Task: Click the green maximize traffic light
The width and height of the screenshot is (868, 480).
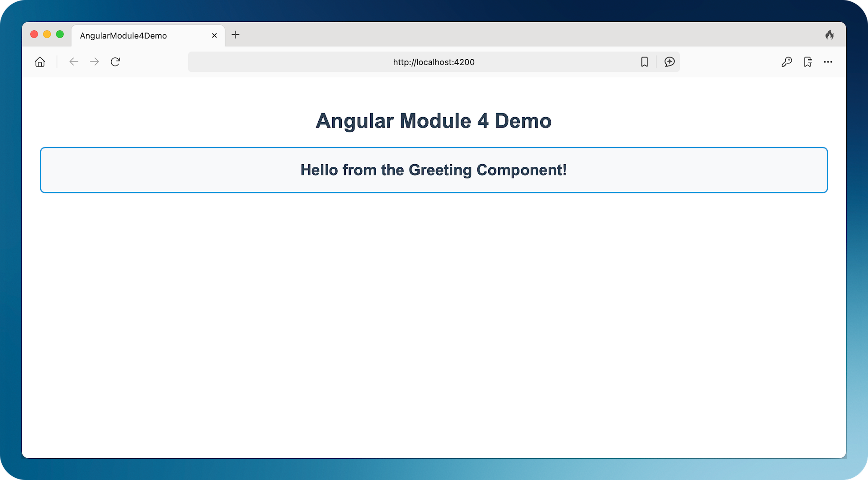Action: pyautogui.click(x=60, y=34)
